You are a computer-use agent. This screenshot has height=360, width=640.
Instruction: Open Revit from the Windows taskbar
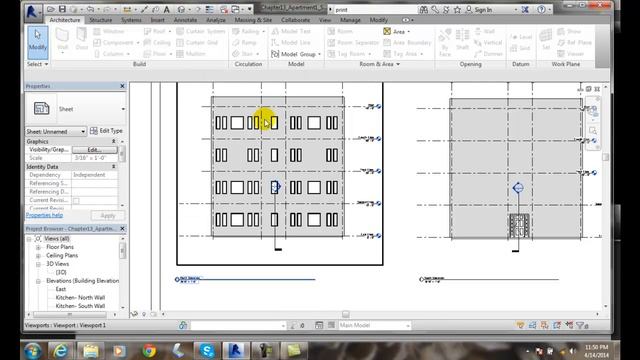[x=236, y=350]
